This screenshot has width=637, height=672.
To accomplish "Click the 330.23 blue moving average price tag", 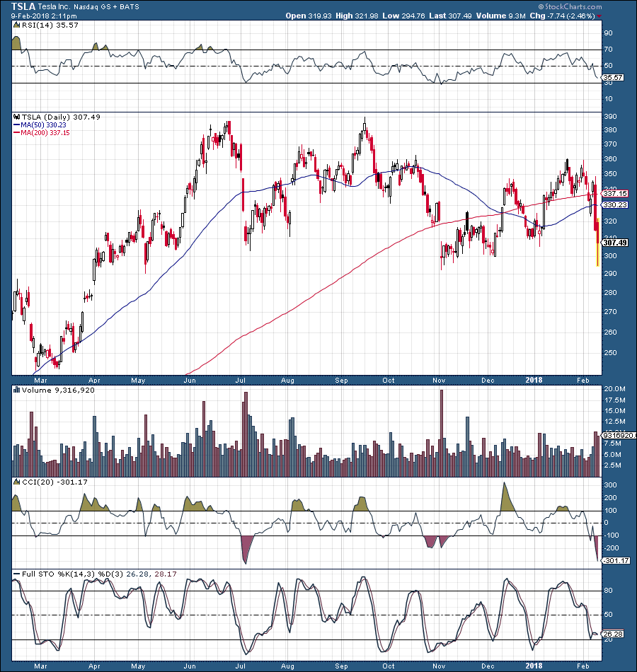I will (x=615, y=205).
